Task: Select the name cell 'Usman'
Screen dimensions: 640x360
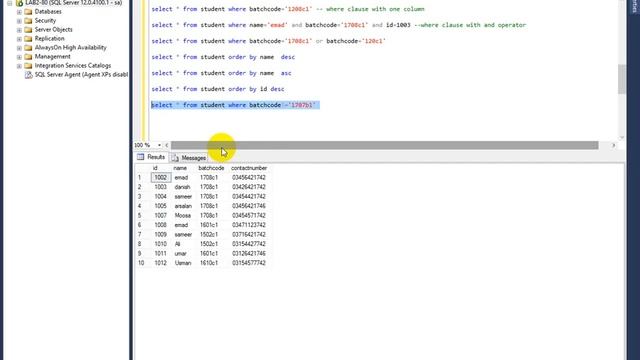Action: click(x=183, y=263)
